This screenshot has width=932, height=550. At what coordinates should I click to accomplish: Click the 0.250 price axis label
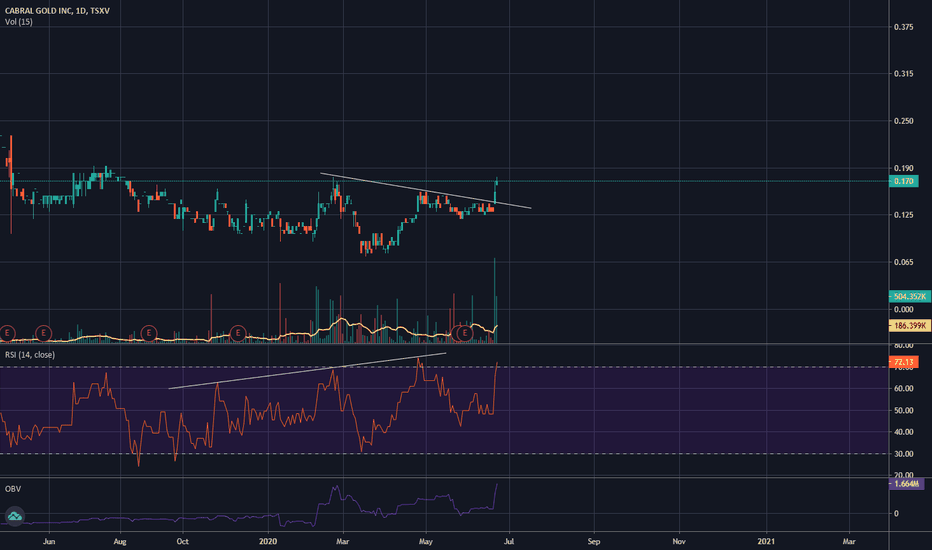[x=903, y=121]
